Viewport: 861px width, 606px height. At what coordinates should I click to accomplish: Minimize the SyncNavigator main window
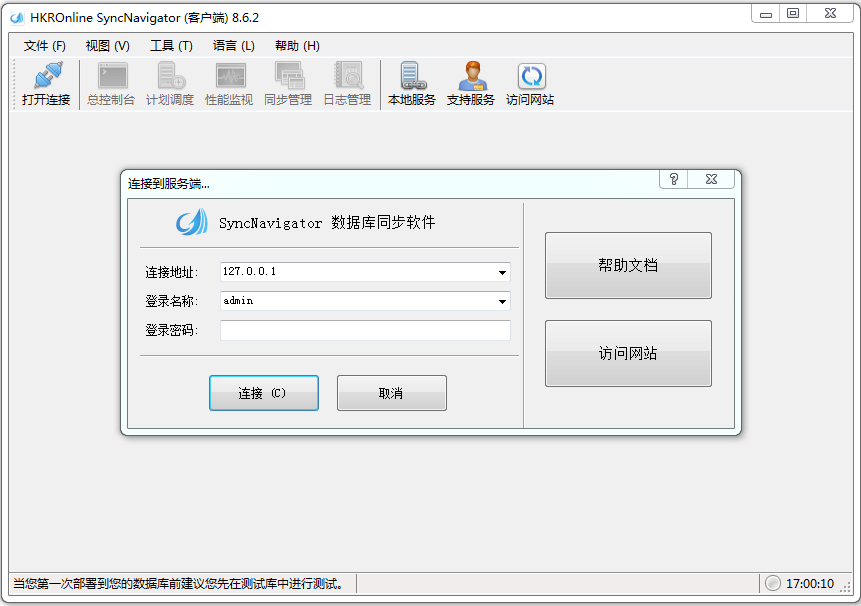tap(766, 14)
